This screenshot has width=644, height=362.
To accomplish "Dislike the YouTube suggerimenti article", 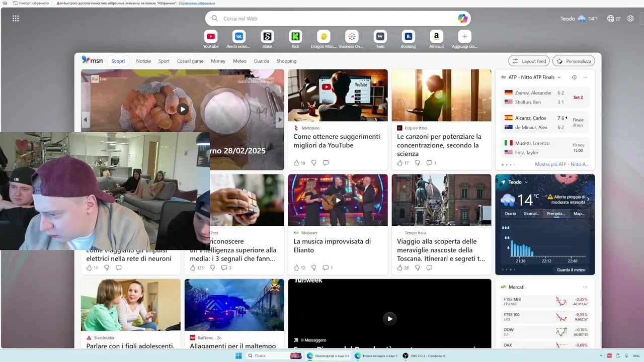I will pyautogui.click(x=314, y=163).
